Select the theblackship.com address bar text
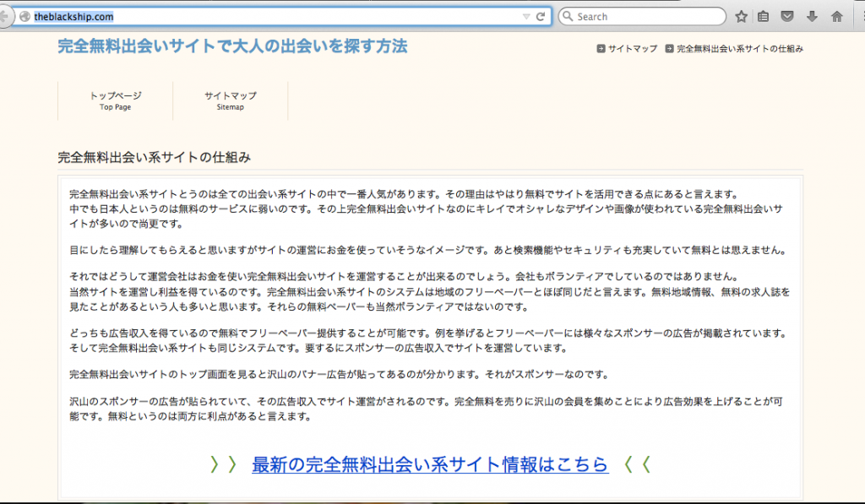865x504 pixels. tap(74, 17)
